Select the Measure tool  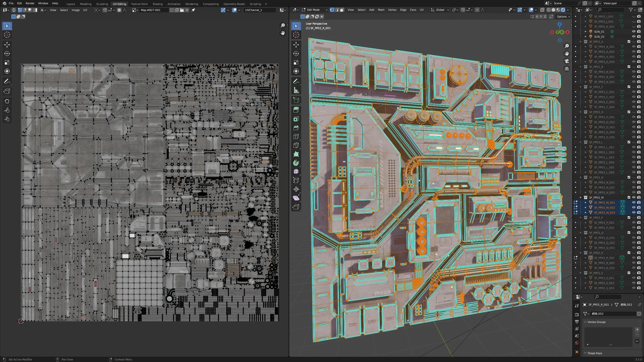click(296, 90)
